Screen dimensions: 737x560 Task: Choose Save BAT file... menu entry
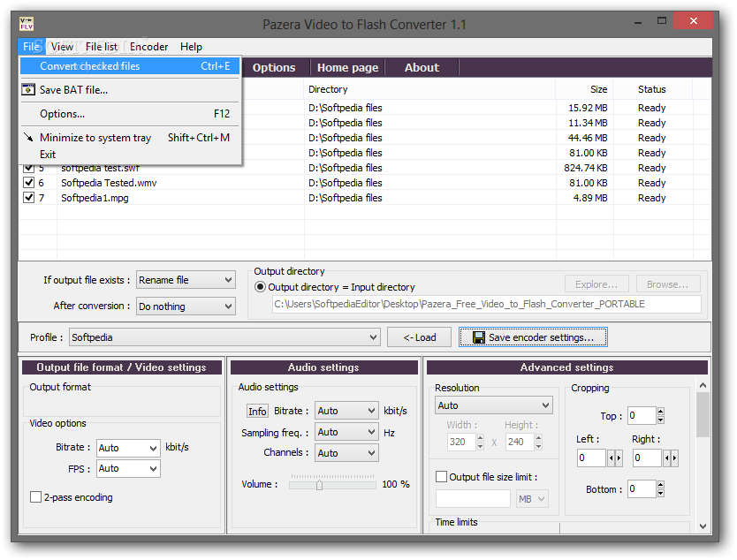pos(130,90)
